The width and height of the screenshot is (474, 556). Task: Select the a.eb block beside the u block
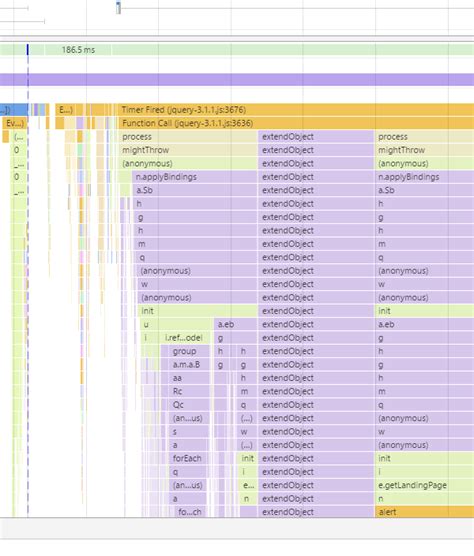pyautogui.click(x=236, y=324)
